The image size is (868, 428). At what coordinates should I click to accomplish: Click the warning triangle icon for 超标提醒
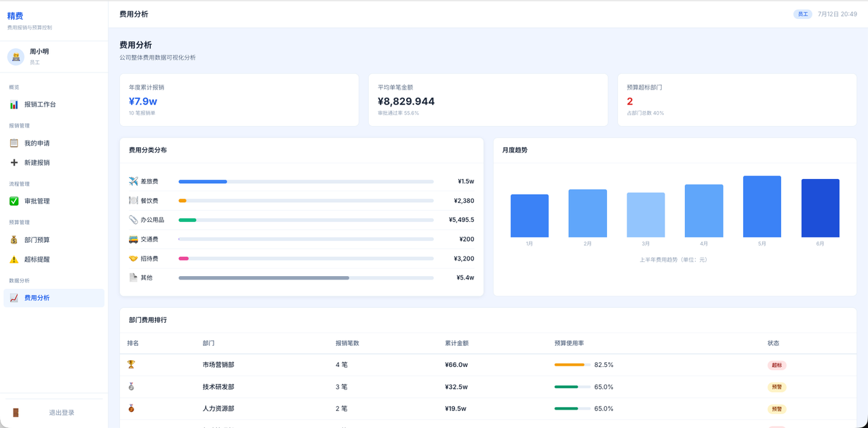(x=14, y=259)
